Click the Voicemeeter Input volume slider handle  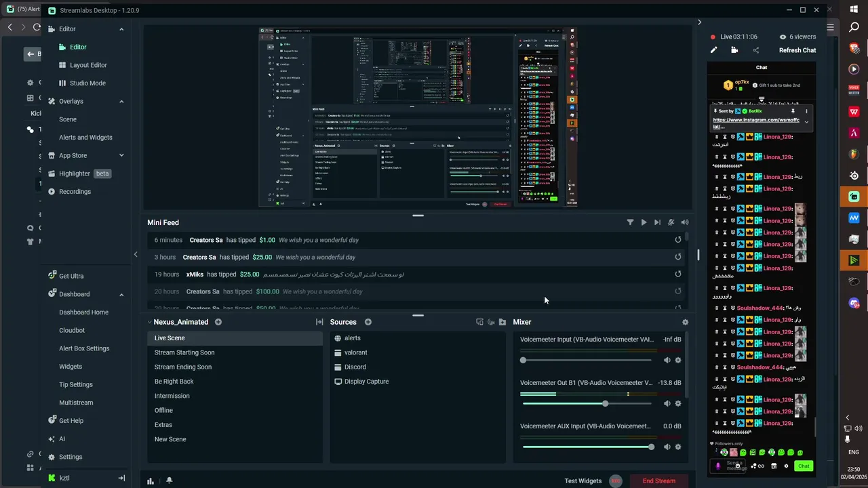pyautogui.click(x=523, y=361)
